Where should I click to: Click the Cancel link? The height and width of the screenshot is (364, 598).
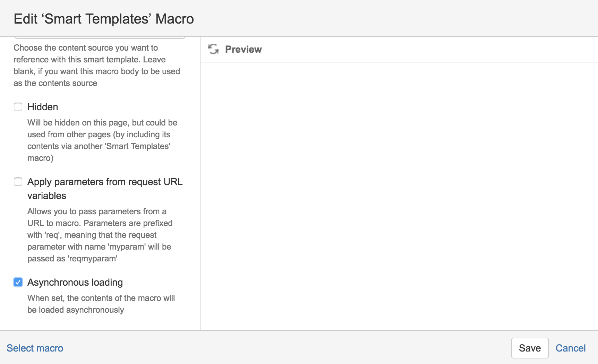click(x=571, y=348)
